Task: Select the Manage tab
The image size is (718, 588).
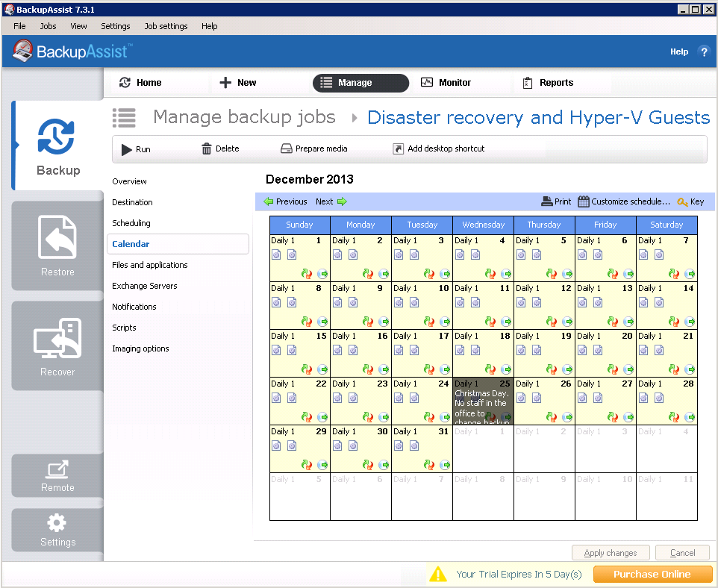Action: tap(360, 83)
